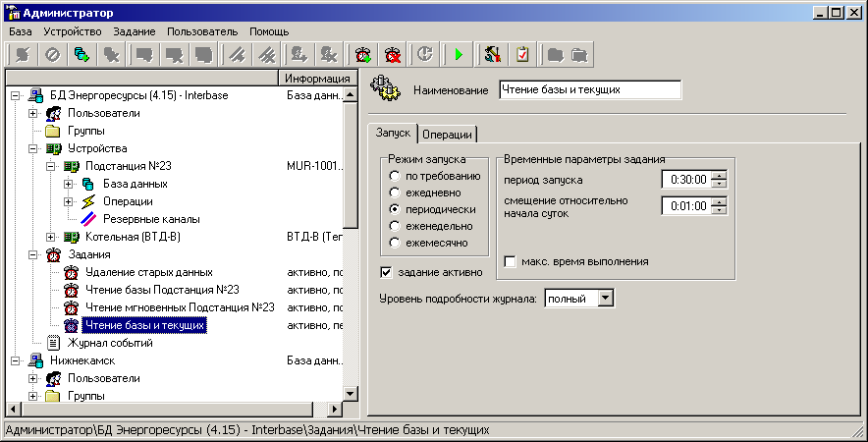Click the lightning bolt icon beside Операции in tree

88,201
